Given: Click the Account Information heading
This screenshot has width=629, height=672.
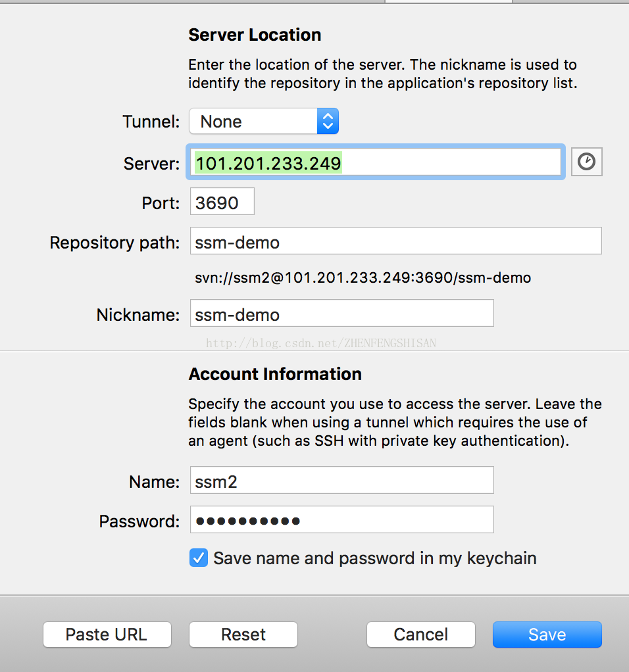Looking at the screenshot, I should coord(275,373).
